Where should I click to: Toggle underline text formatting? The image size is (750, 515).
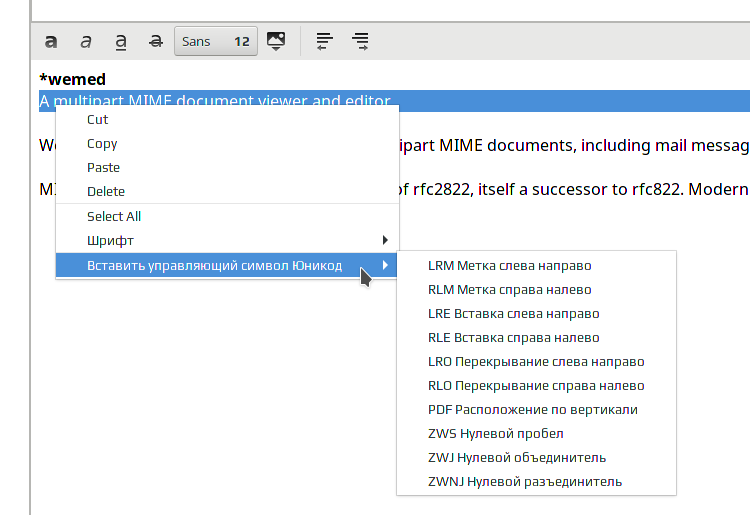click(x=121, y=42)
